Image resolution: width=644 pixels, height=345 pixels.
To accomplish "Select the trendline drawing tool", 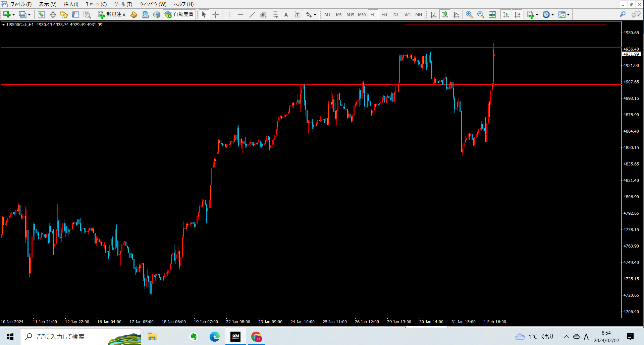I will click(x=252, y=14).
